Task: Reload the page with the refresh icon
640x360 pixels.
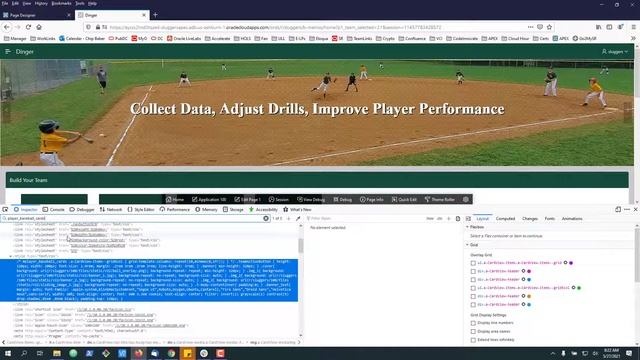Action: [28, 27]
